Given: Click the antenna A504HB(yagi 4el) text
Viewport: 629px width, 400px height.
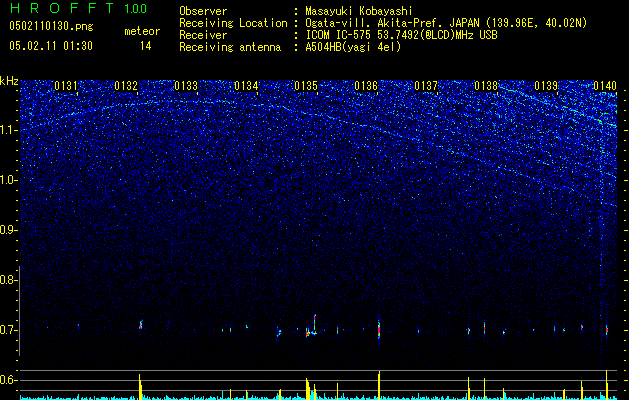Looking at the screenshot, I should [x=353, y=47].
